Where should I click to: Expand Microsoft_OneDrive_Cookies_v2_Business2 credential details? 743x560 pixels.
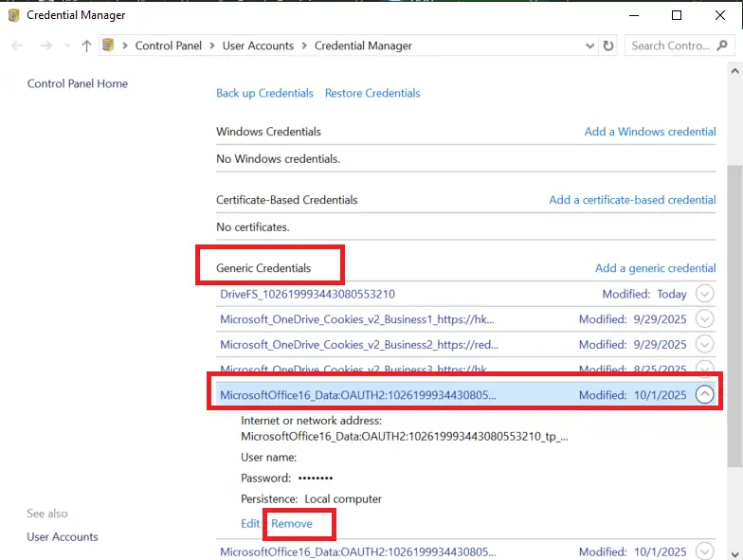point(704,345)
